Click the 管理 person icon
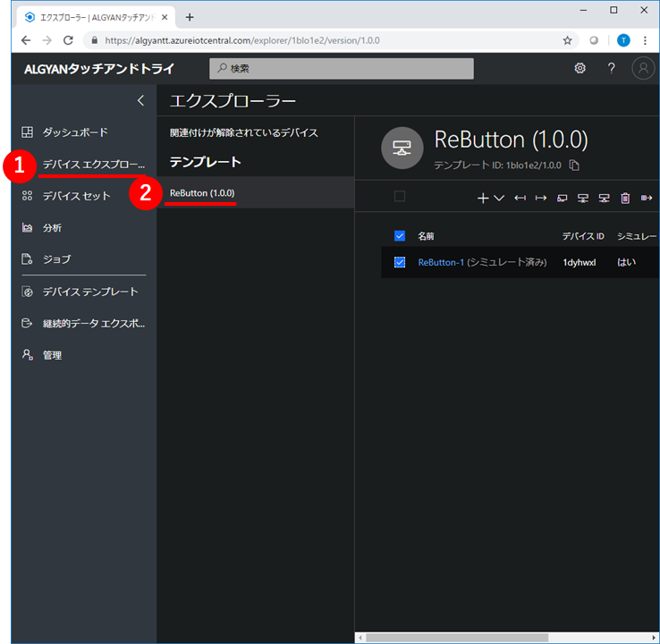660x644 pixels. [27, 355]
